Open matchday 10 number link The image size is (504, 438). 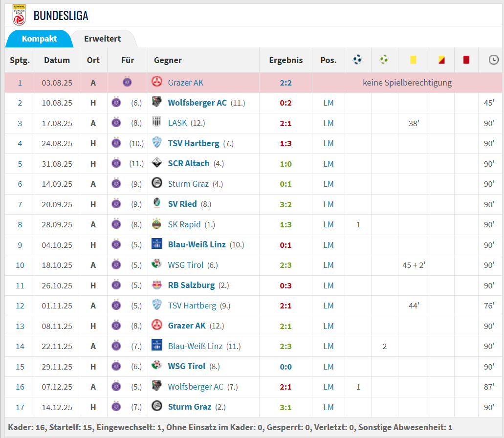(20, 265)
